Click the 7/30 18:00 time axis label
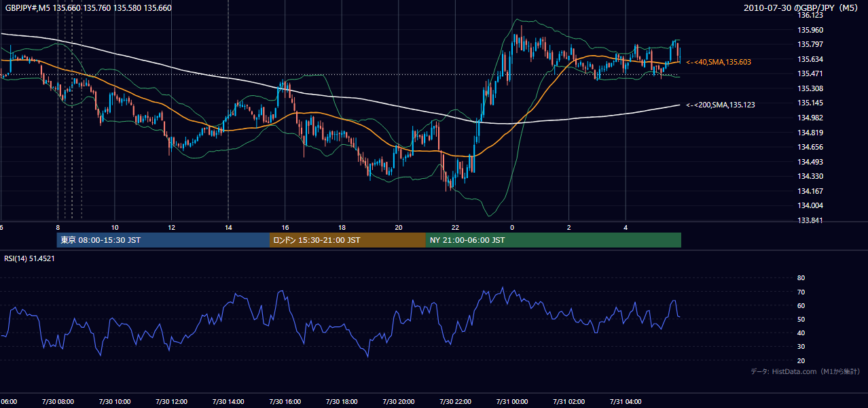868x408 pixels. coord(342,402)
